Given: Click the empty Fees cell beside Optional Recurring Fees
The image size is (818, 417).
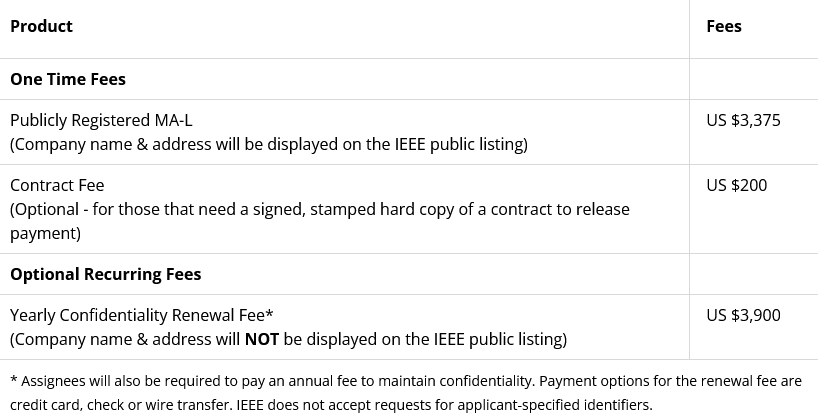Looking at the screenshot, I should [753, 274].
